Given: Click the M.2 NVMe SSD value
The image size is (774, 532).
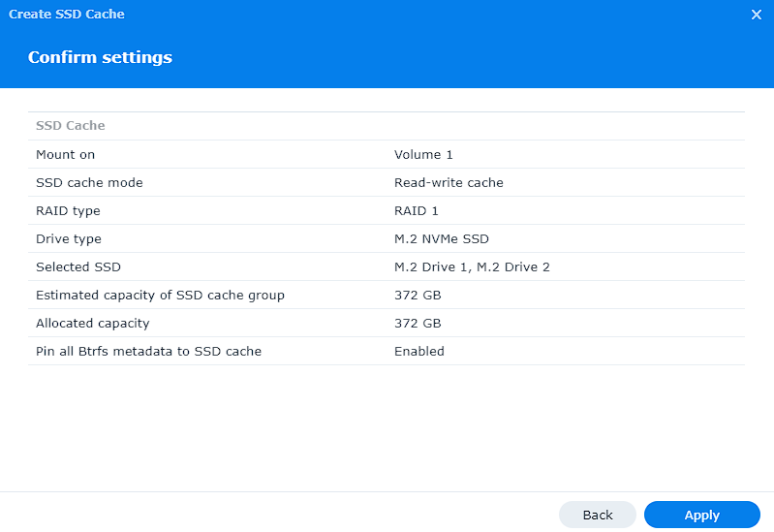Looking at the screenshot, I should tap(442, 239).
